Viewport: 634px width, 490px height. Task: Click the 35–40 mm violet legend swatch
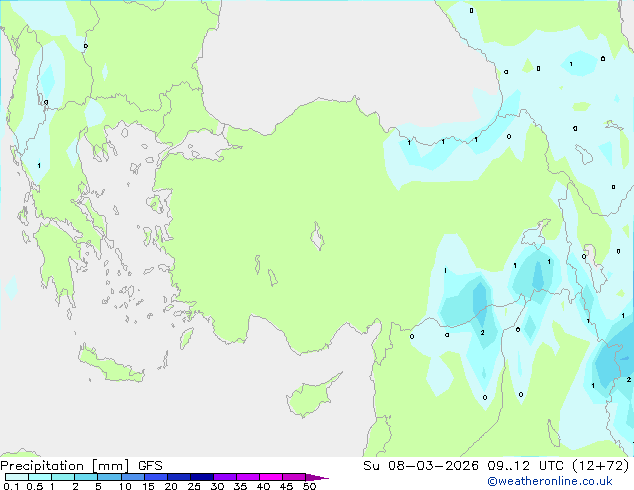(247, 477)
